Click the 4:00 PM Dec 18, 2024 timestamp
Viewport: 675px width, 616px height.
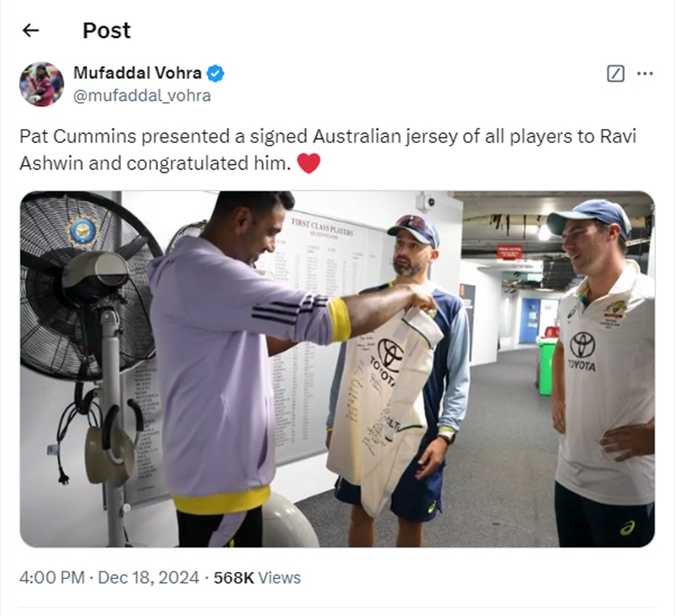click(109, 578)
